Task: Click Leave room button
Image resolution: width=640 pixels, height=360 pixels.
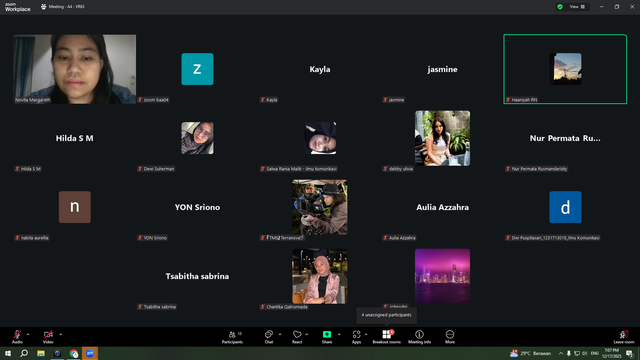Action: click(624, 337)
